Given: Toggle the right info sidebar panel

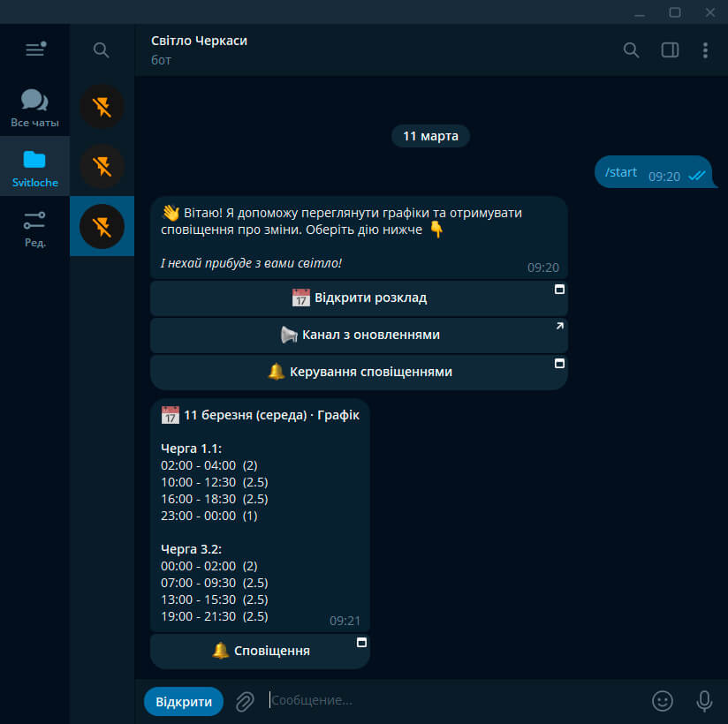Looking at the screenshot, I should [x=670, y=50].
